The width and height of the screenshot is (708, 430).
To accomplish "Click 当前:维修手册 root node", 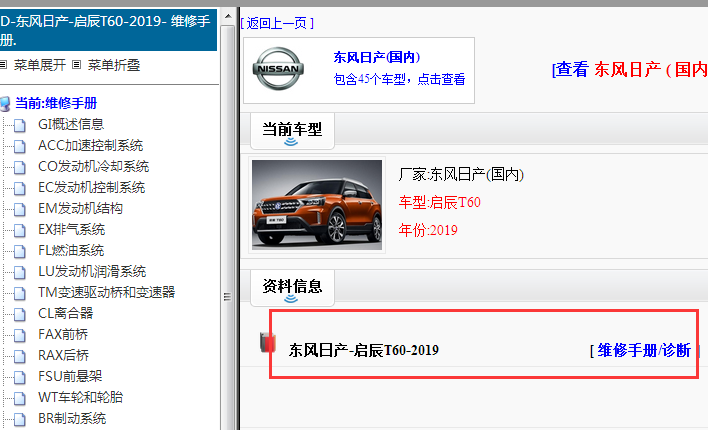I will [x=56, y=103].
